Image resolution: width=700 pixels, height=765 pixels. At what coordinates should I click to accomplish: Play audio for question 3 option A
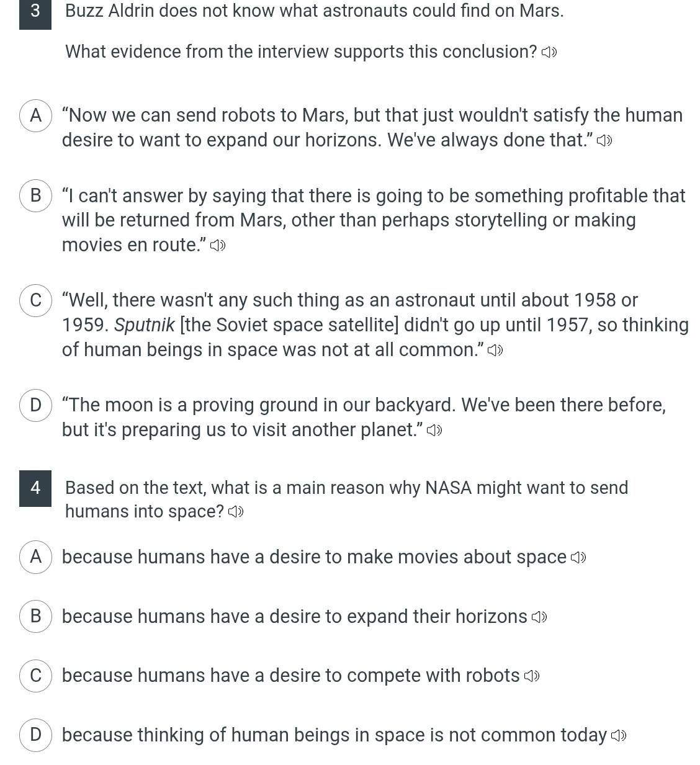[604, 141]
